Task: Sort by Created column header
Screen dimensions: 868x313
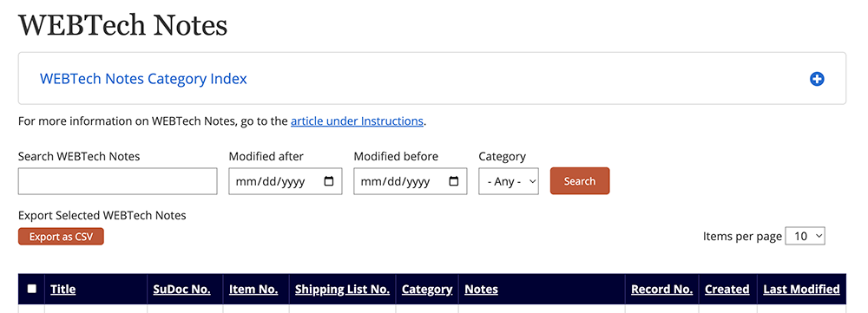Action: pos(727,290)
